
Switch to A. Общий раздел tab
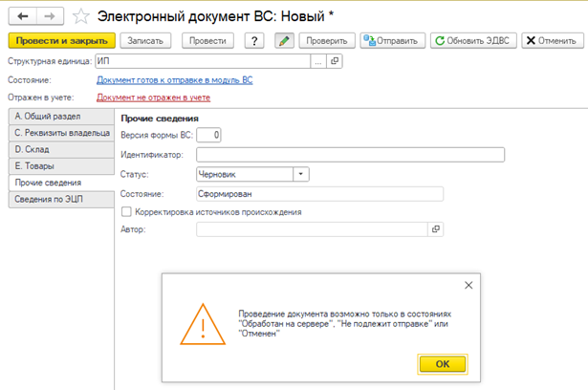click(x=57, y=117)
